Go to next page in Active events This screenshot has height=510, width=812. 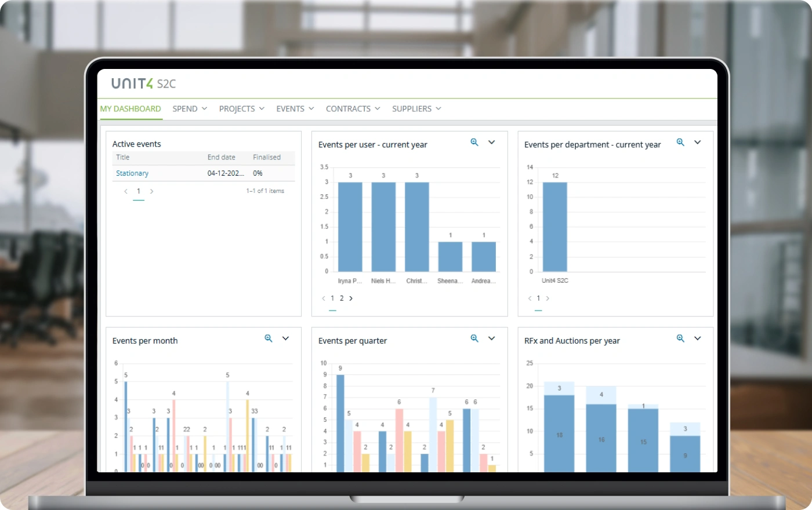click(x=152, y=191)
